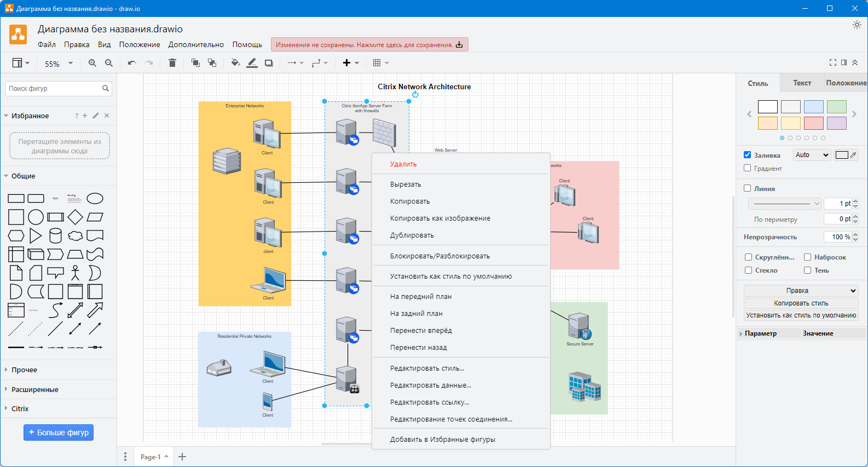Open the insert plus dropdown
The height and width of the screenshot is (467, 868).
point(351,63)
